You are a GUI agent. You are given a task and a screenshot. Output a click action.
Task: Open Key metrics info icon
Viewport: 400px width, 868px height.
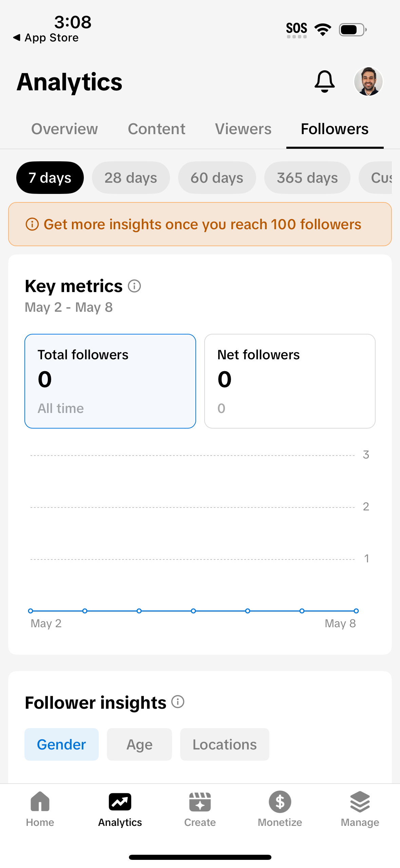134,286
